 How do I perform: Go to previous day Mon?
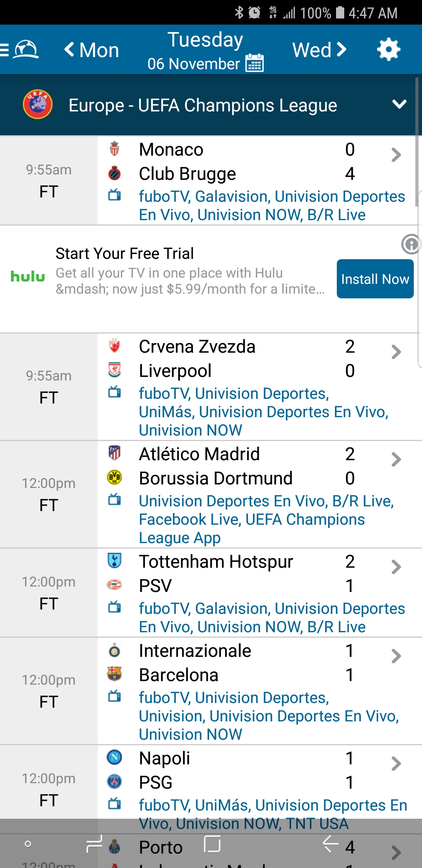coord(91,50)
